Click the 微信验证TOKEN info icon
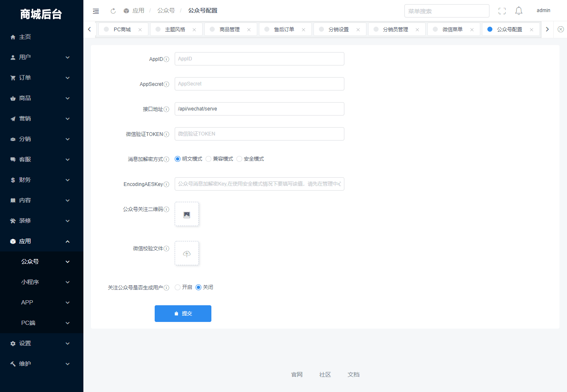The image size is (567, 392). pos(166,134)
